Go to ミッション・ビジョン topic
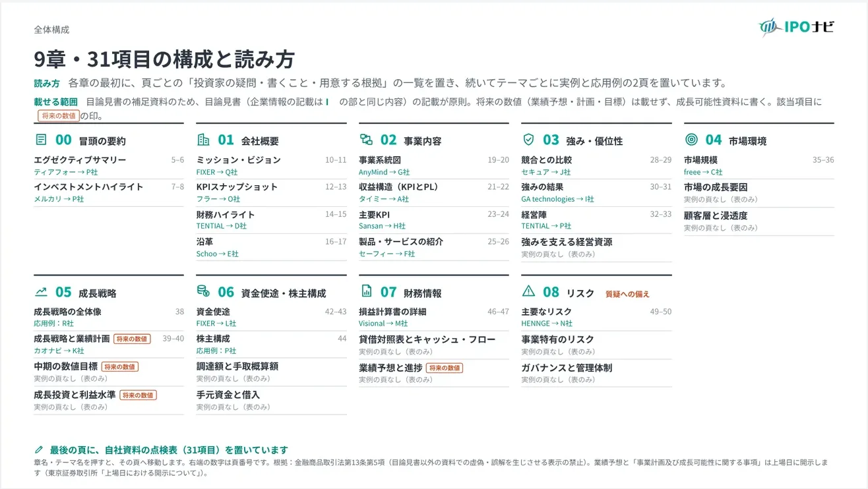 [239, 160]
